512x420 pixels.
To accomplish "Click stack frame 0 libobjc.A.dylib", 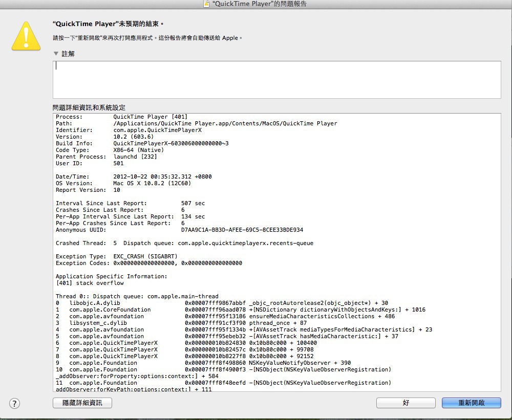I will (x=222, y=303).
